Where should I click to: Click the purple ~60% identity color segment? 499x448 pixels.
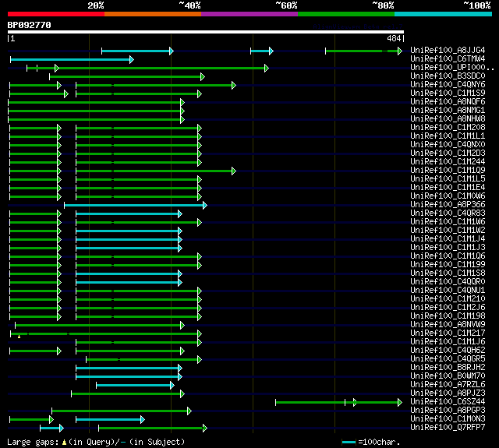(249, 14)
